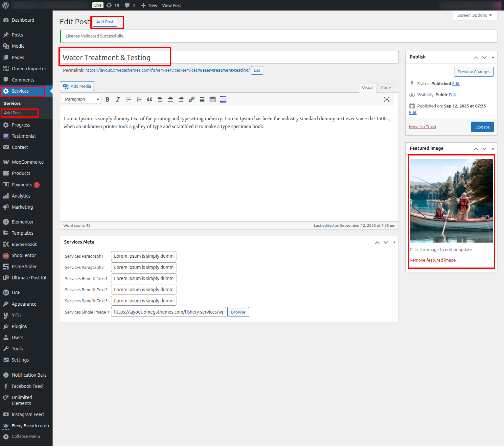The height and width of the screenshot is (447, 504).
Task: Toggle the Publish panel collapse triangle
Action: pyautogui.click(x=493, y=57)
